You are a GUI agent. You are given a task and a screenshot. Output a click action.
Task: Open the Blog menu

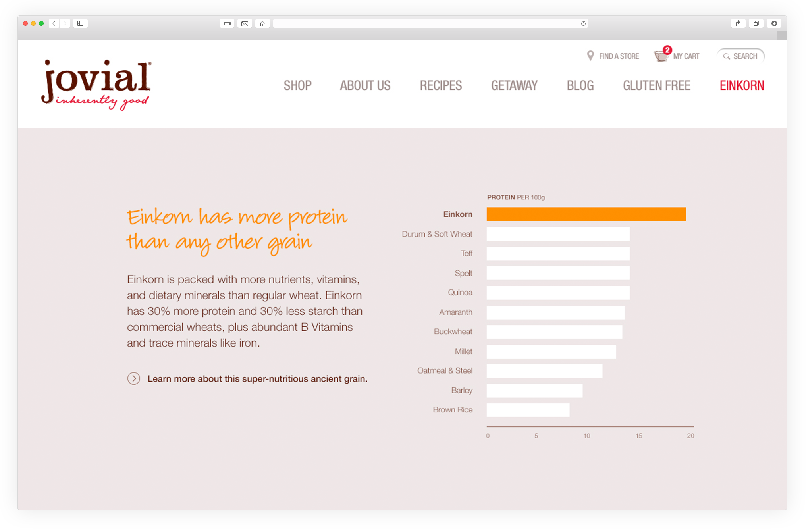[x=580, y=85]
